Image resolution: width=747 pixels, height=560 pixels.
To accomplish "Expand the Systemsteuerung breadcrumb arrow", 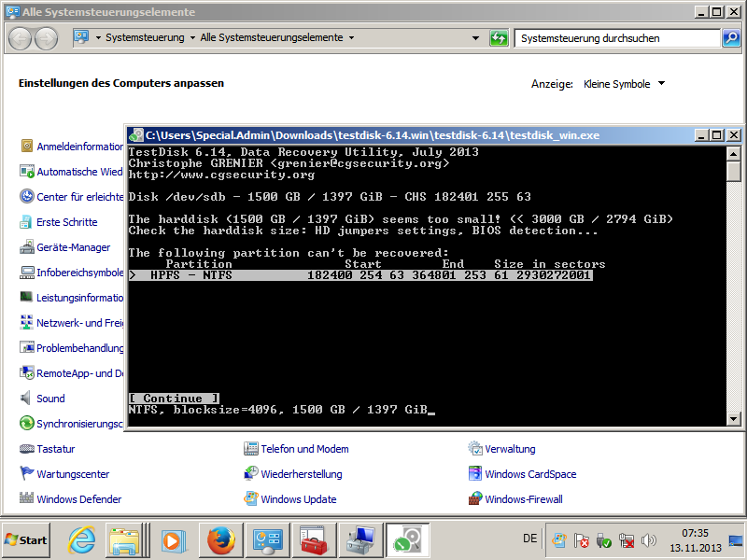I will (192, 37).
